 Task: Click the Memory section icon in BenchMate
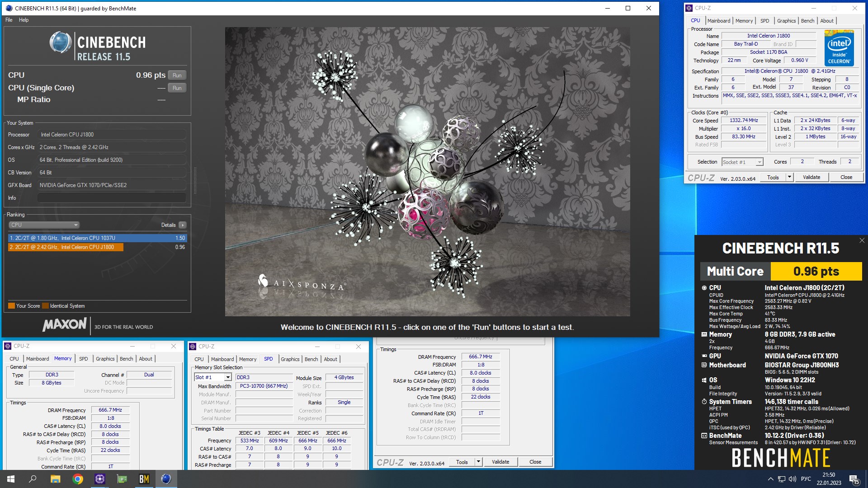click(704, 335)
